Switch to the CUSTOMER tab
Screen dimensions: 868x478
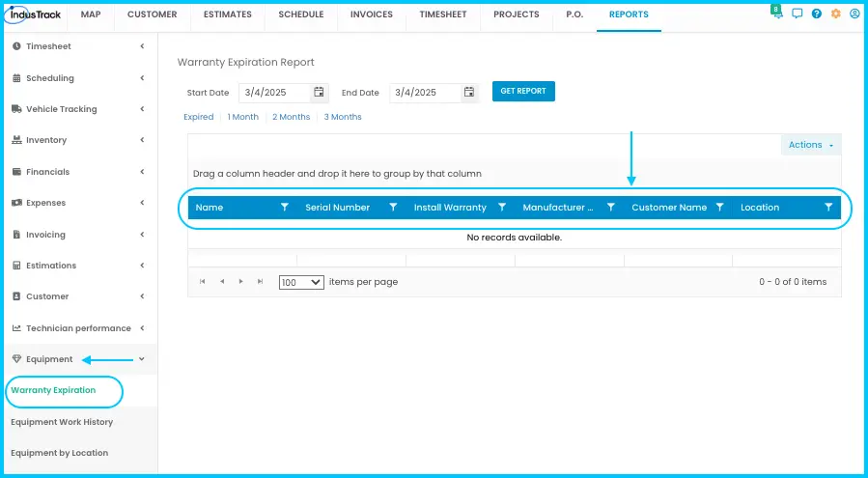pyautogui.click(x=153, y=14)
